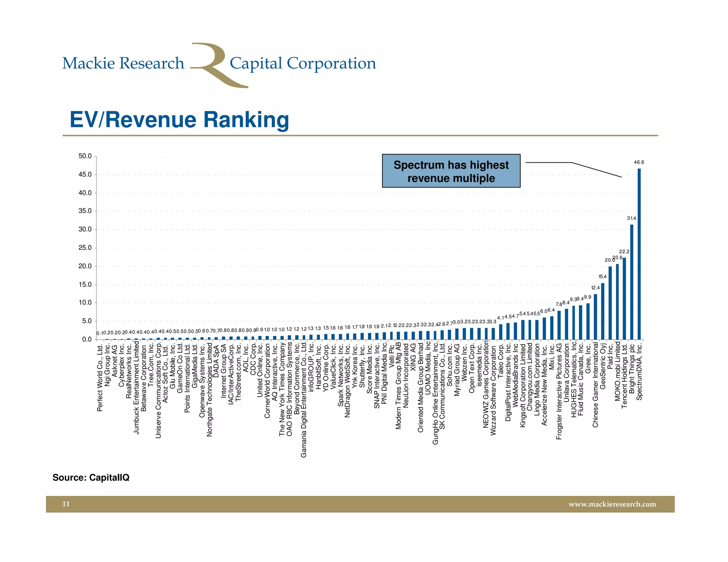
Task: Click the Tencent Holdings Ltd. bar labeled 22.2
Action: point(624,298)
